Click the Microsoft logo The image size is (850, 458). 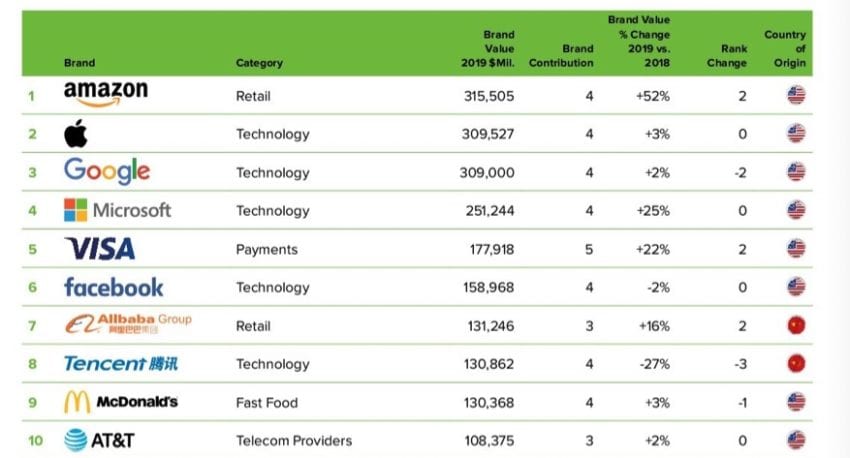[x=117, y=210]
